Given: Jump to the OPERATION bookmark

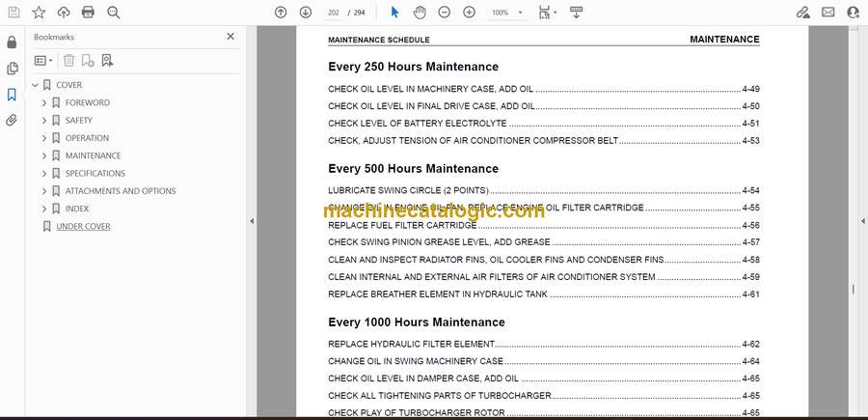Looking at the screenshot, I should (x=87, y=138).
